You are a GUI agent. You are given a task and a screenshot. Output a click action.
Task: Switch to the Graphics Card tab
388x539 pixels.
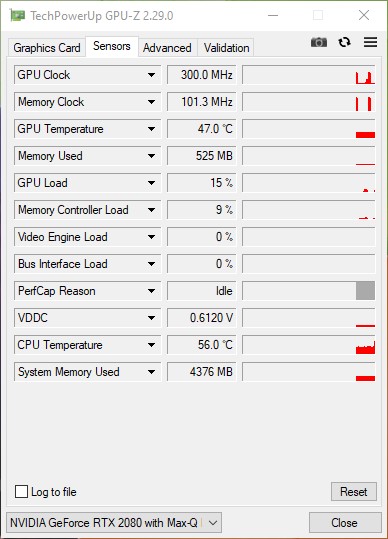(x=46, y=48)
